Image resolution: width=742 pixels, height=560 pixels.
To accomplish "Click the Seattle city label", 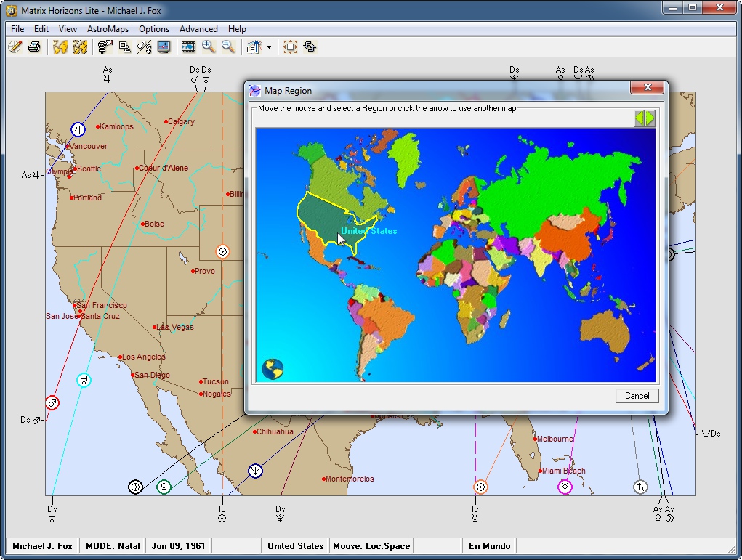I will (x=89, y=169).
